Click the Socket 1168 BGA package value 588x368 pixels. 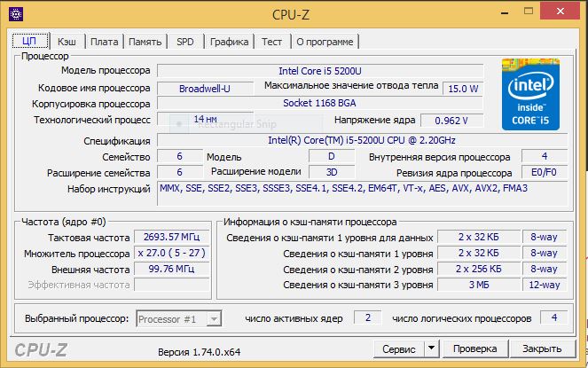pyautogui.click(x=320, y=103)
